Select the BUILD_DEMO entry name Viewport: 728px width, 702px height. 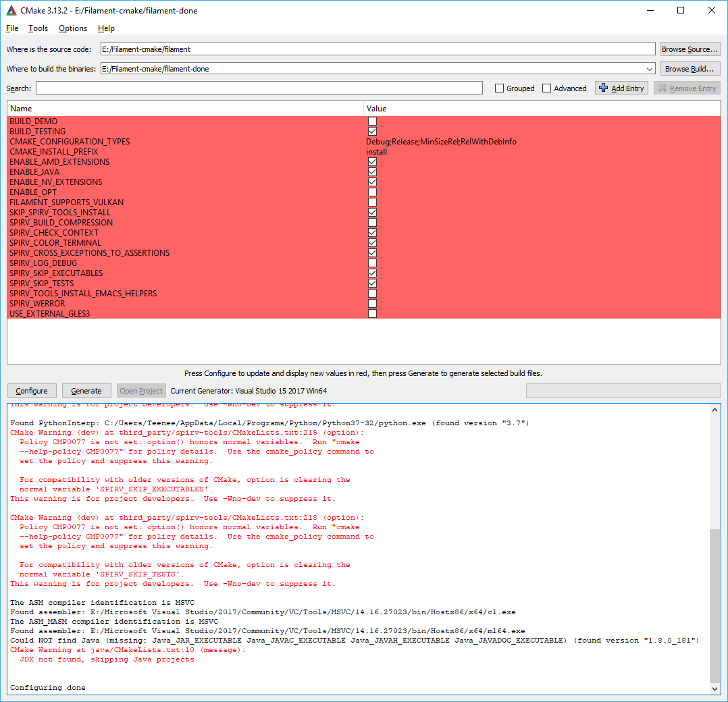[x=34, y=121]
